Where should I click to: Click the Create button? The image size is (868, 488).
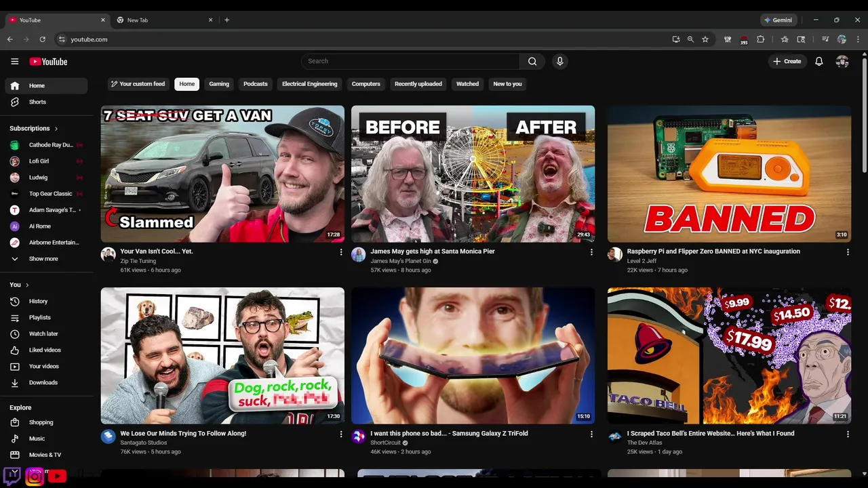[x=787, y=61]
